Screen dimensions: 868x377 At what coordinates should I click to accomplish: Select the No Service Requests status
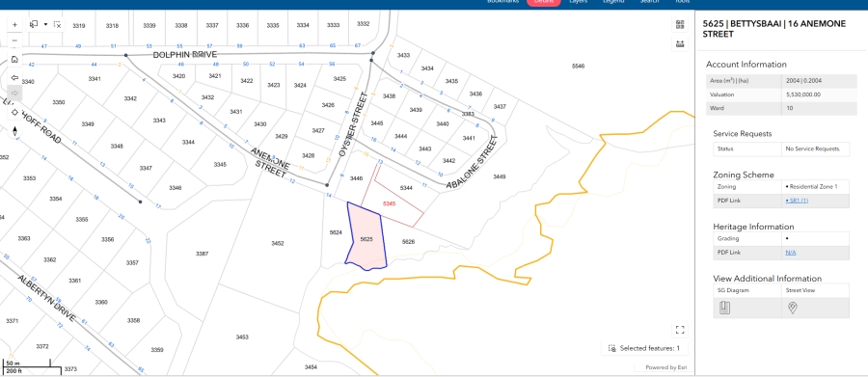pyautogui.click(x=813, y=148)
